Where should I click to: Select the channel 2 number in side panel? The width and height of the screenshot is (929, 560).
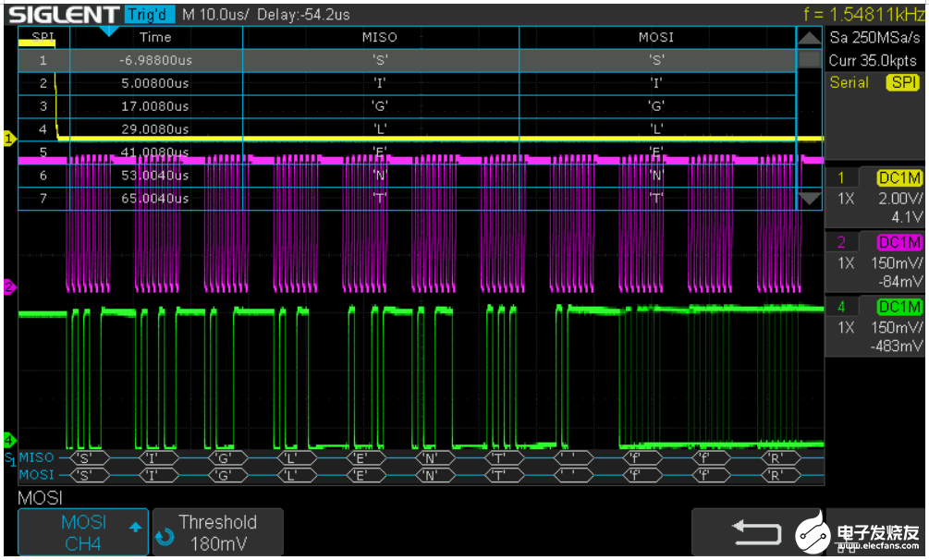tap(841, 242)
